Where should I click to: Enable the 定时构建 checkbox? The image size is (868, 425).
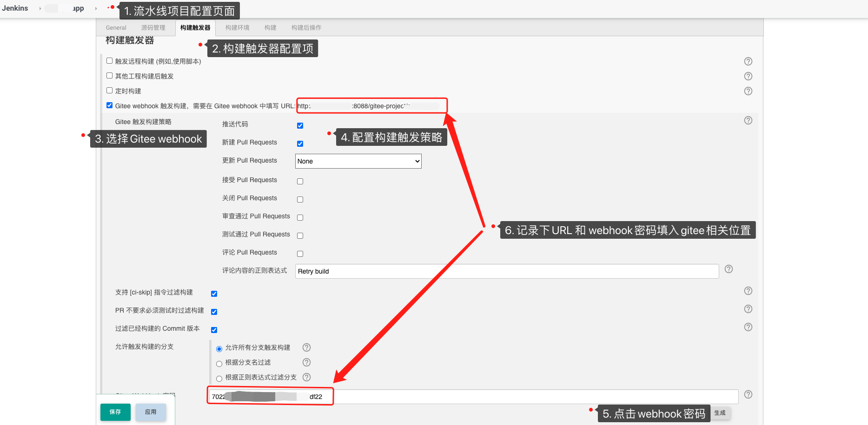click(x=110, y=91)
